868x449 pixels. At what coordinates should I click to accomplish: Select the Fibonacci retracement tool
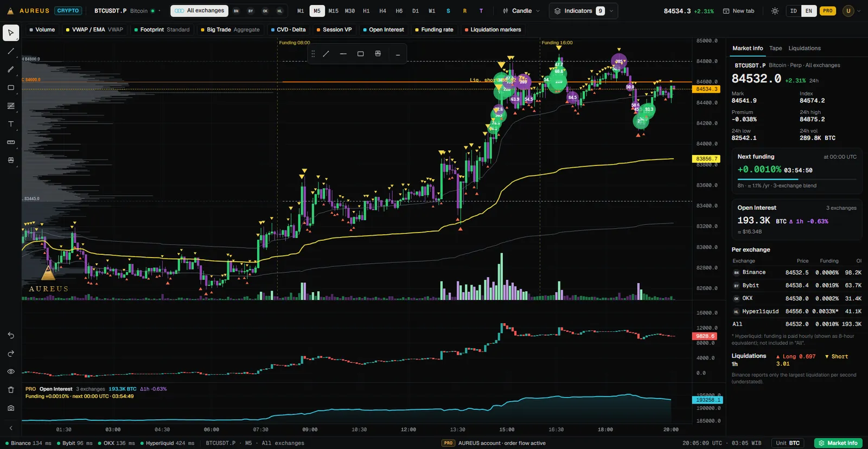coord(11,106)
